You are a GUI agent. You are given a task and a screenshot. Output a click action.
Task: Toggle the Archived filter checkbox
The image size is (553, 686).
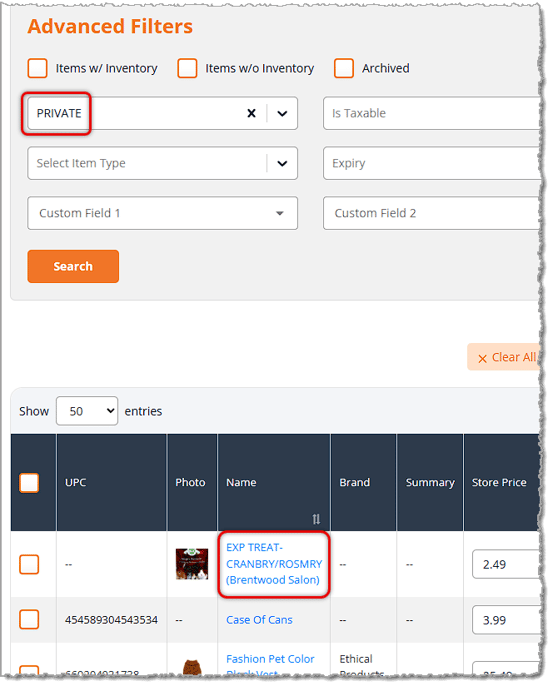[344, 68]
